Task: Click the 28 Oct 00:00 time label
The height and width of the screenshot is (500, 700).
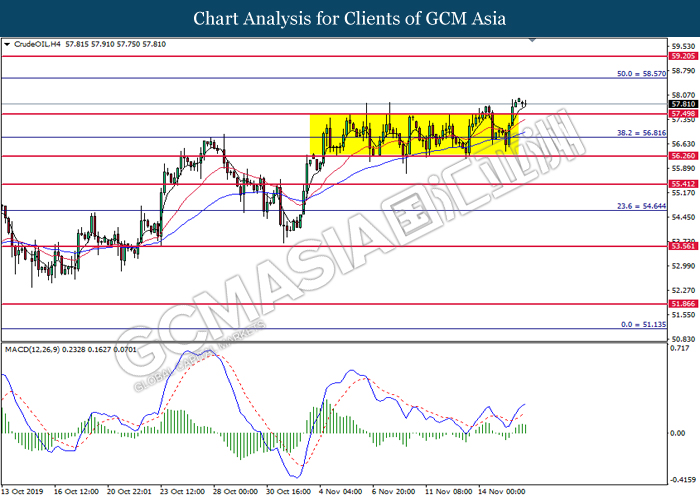Action: pos(235,492)
